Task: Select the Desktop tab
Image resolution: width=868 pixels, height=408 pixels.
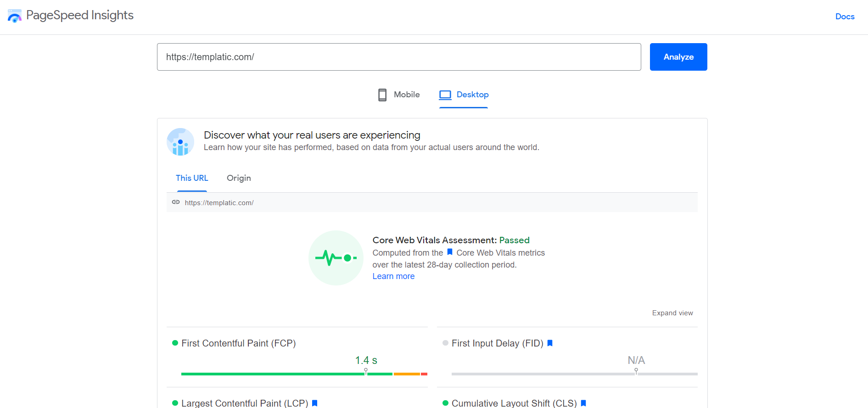Action: pyautogui.click(x=464, y=95)
